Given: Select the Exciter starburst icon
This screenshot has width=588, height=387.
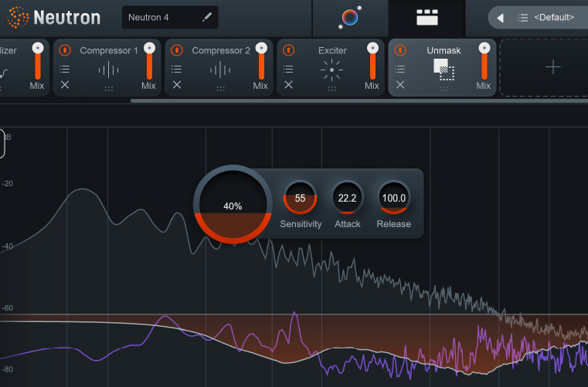Looking at the screenshot, I should tap(332, 70).
